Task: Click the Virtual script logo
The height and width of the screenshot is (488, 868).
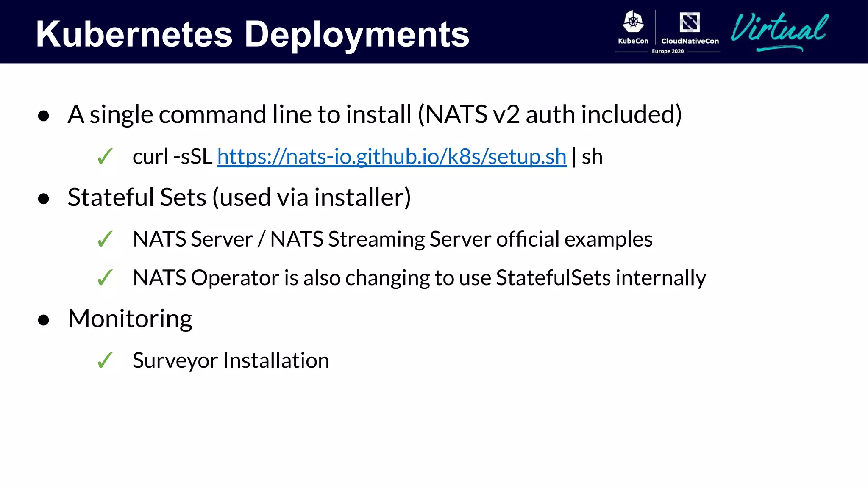Action: point(779,32)
